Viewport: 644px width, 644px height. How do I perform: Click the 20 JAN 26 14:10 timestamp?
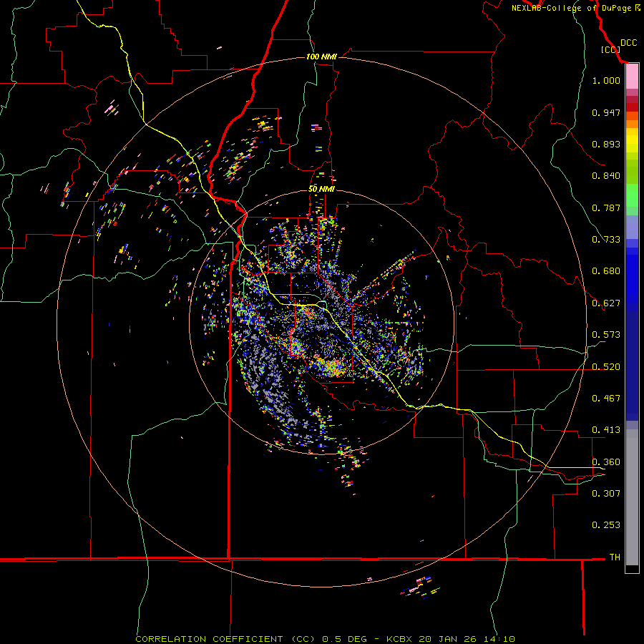[467, 639]
